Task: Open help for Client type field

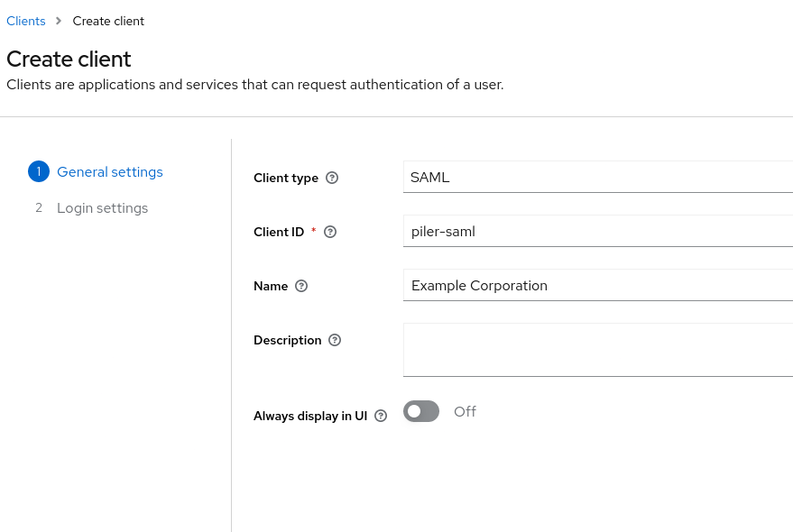Action: tap(332, 178)
